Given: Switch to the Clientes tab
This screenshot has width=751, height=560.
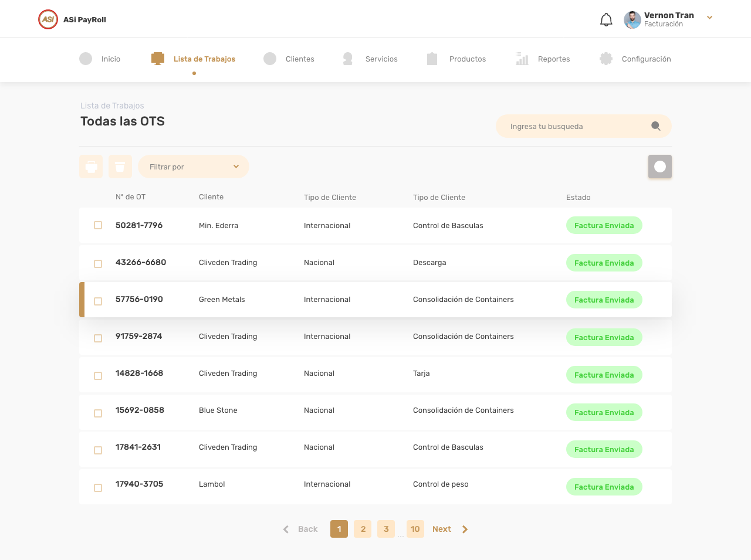Looking at the screenshot, I should click(300, 59).
